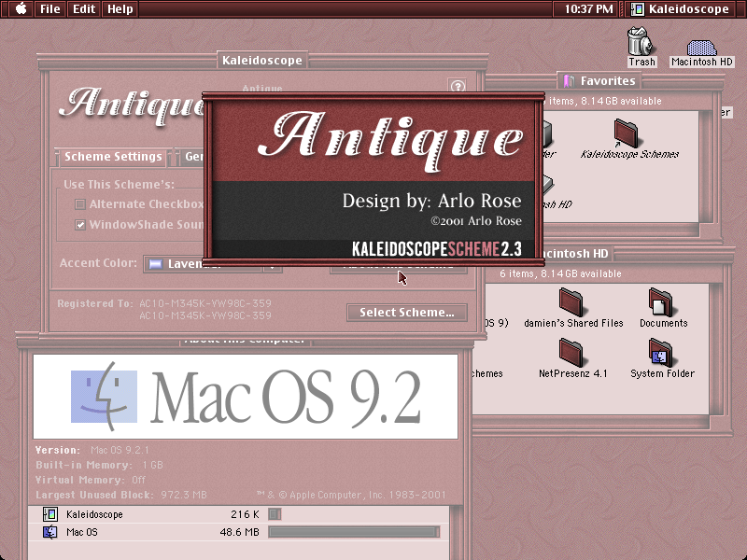Click the "Virtual Memory:" label
The image size is (747, 560).
[x=79, y=480]
